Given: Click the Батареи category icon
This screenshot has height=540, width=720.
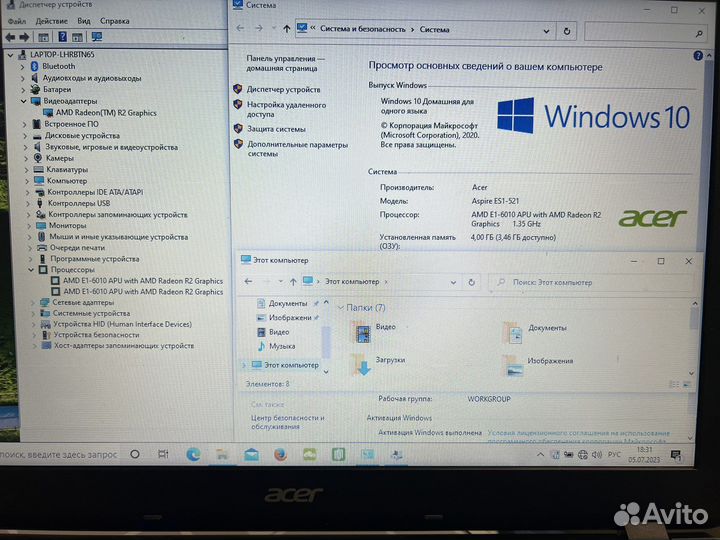Looking at the screenshot, I should pyautogui.click(x=35, y=89).
